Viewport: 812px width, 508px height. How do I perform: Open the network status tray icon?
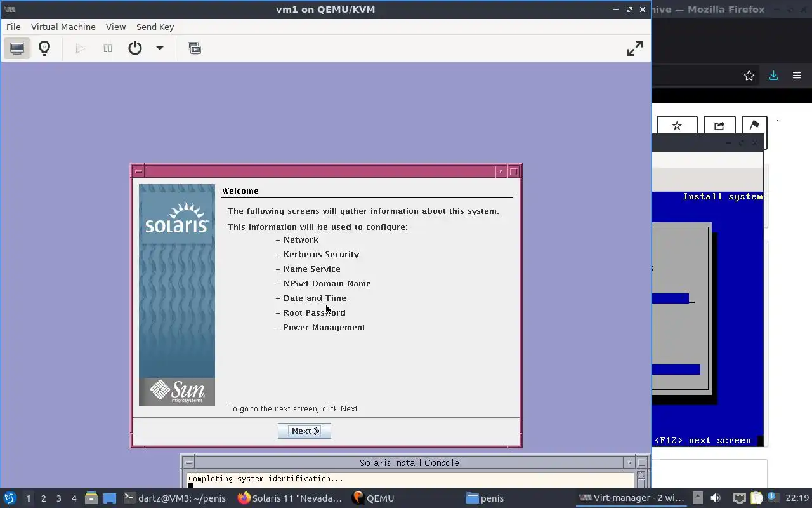(x=739, y=498)
